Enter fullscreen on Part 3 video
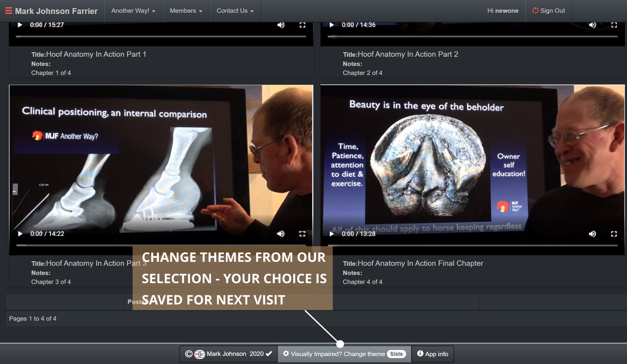Image resolution: width=627 pixels, height=364 pixels. (x=302, y=234)
